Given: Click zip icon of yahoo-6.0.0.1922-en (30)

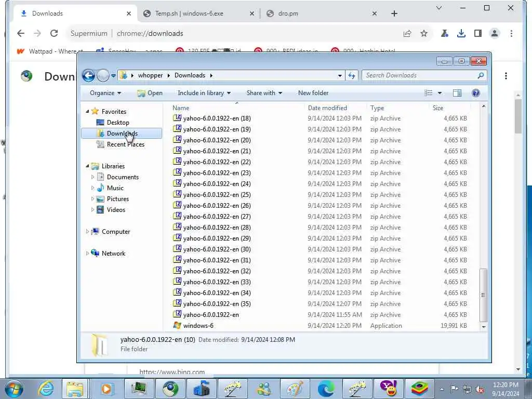Looking at the screenshot, I should point(177,249).
